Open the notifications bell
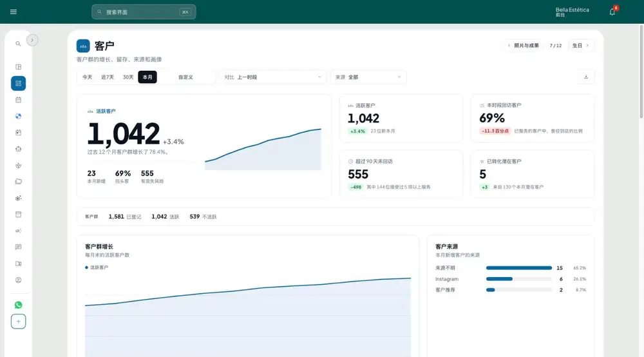This screenshot has width=644, height=357. coord(612,12)
